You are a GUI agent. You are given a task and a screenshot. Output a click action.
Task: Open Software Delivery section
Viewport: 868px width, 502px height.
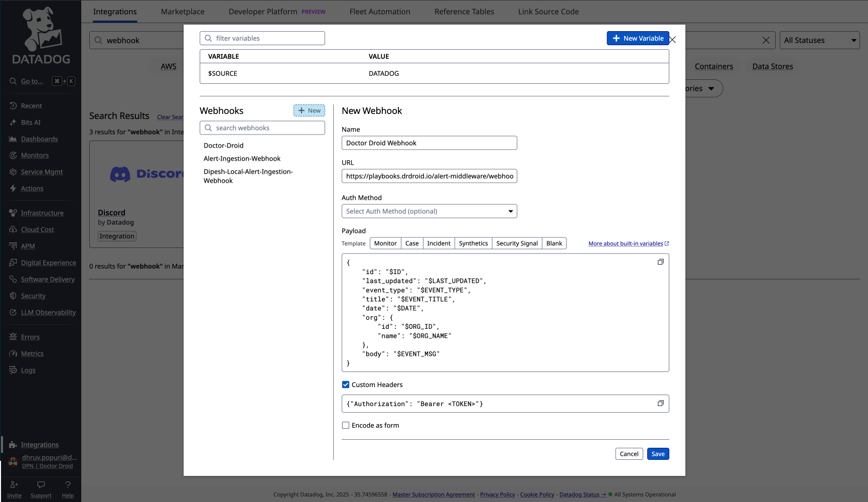pyautogui.click(x=48, y=280)
